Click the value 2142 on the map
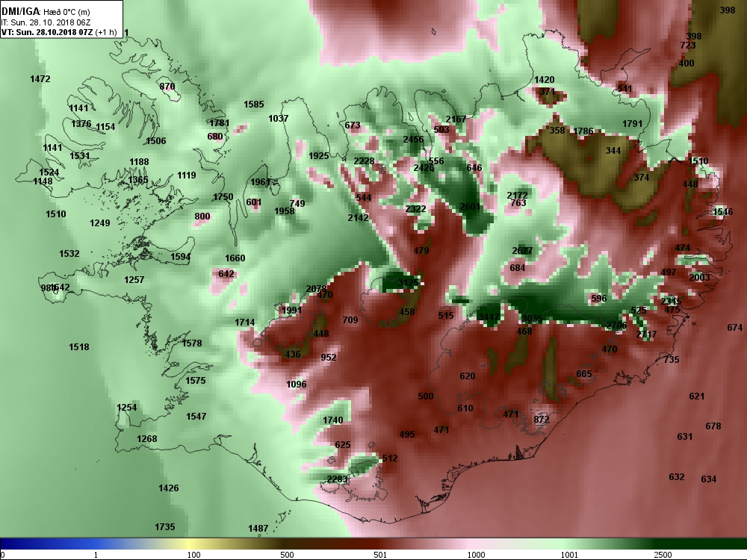 (x=359, y=217)
